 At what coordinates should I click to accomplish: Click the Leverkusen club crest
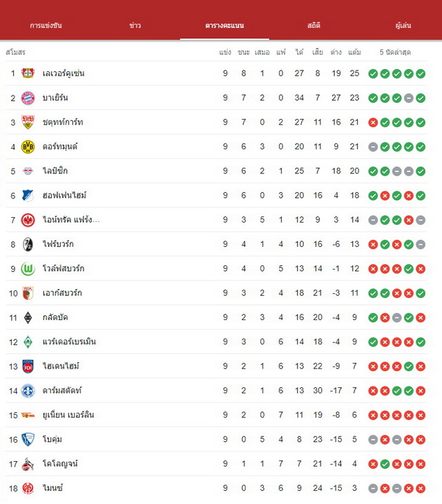click(x=28, y=73)
